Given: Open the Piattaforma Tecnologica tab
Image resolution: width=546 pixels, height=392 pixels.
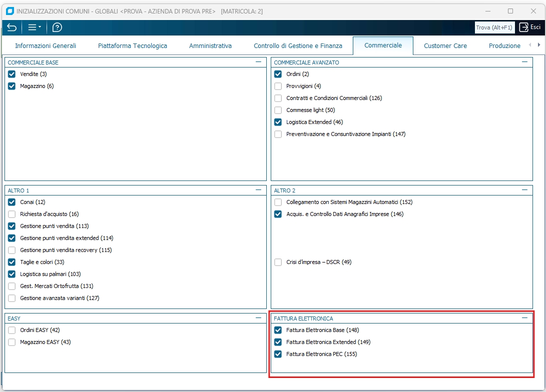Looking at the screenshot, I should 132,45.
